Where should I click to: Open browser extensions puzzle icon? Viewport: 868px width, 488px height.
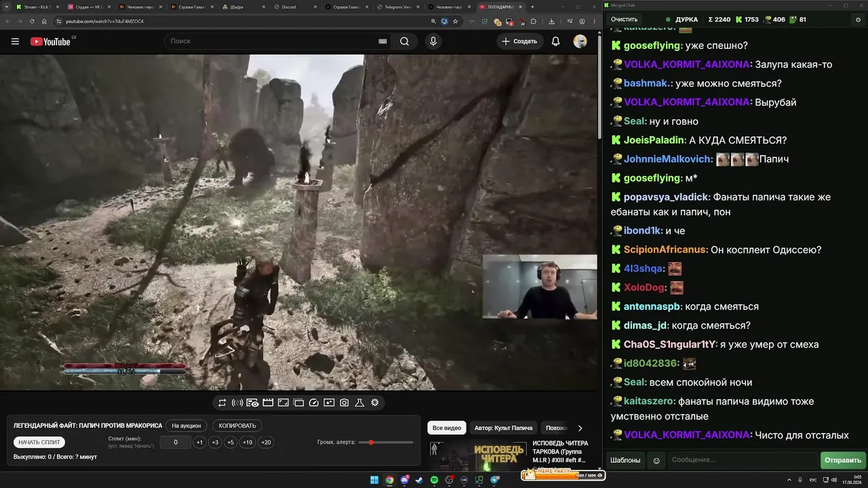click(533, 21)
